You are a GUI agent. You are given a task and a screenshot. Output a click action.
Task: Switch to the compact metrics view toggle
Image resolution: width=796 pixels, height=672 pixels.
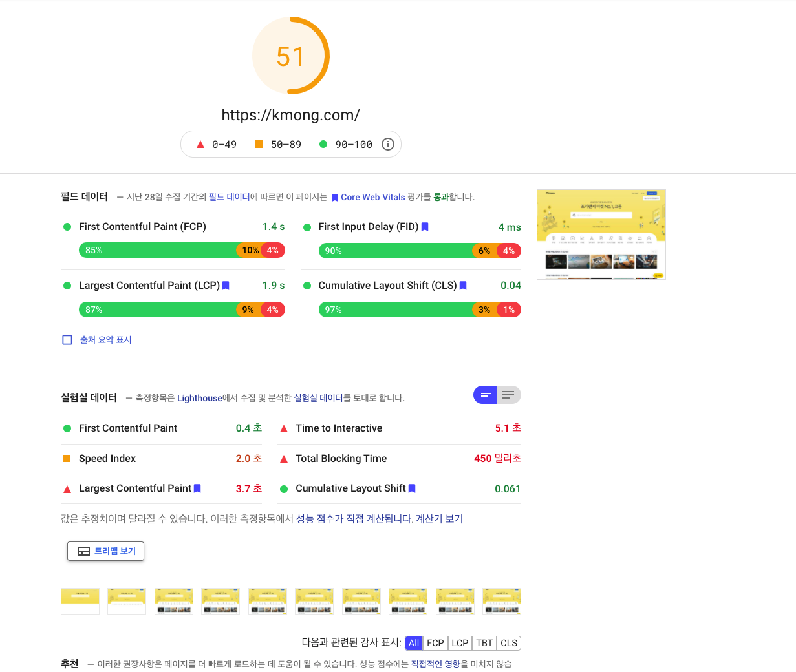(485, 395)
